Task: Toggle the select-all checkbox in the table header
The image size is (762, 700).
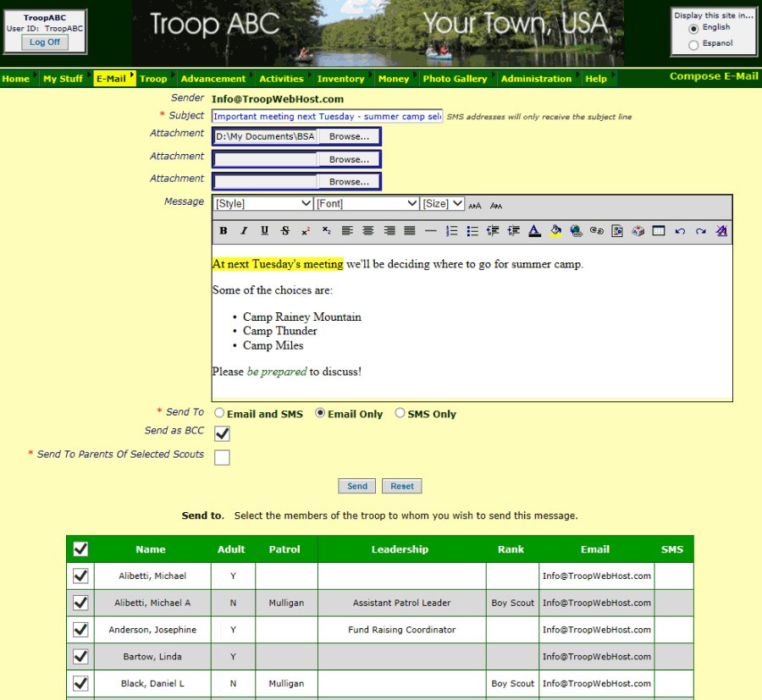Action: pyautogui.click(x=80, y=549)
